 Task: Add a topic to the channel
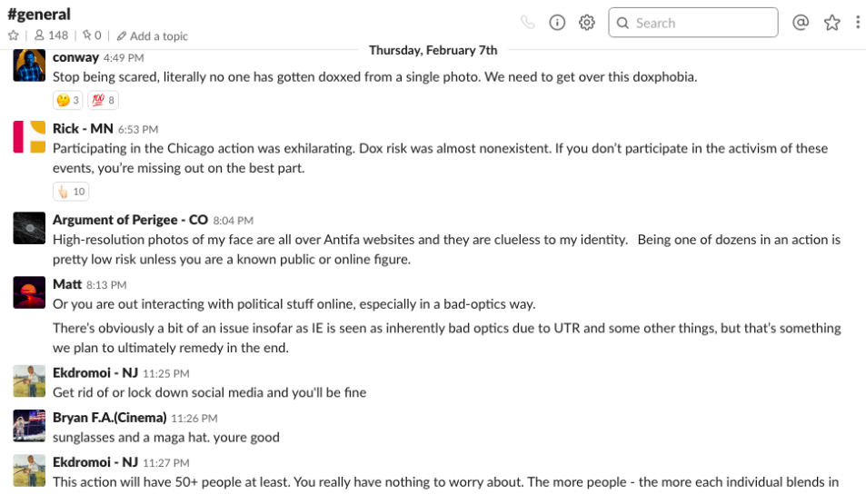coord(153,36)
